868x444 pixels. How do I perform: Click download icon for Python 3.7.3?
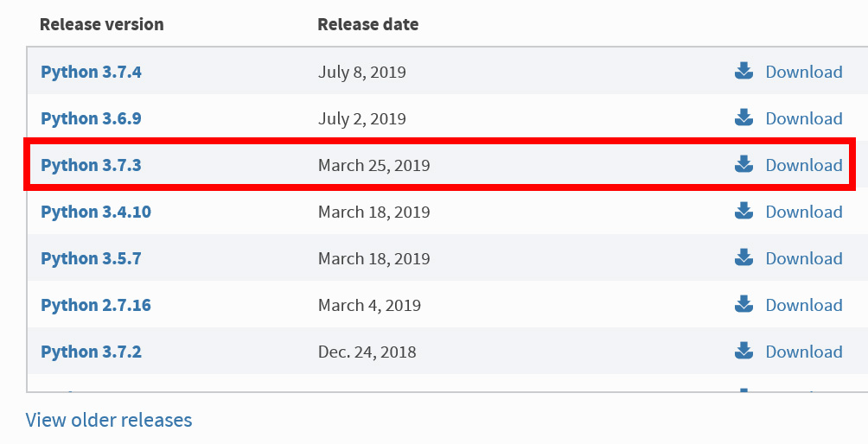click(744, 163)
